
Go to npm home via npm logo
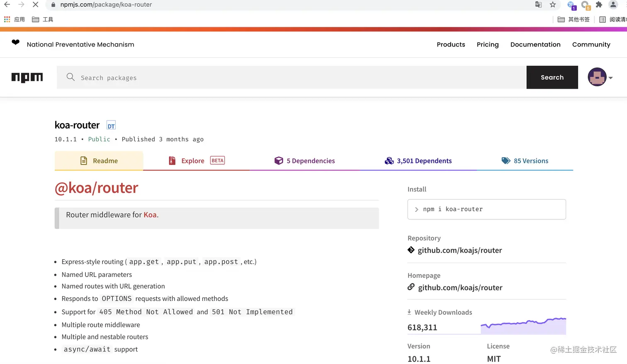tap(27, 78)
